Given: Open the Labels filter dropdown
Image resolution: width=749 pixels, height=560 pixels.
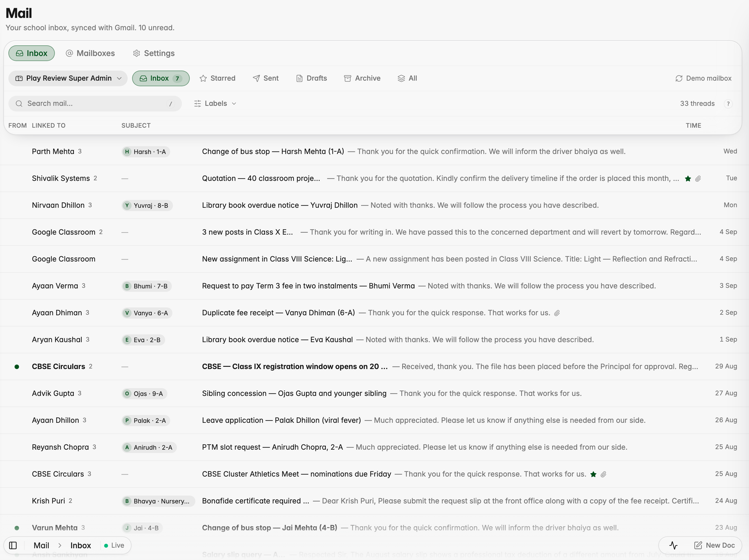Looking at the screenshot, I should pyautogui.click(x=215, y=104).
